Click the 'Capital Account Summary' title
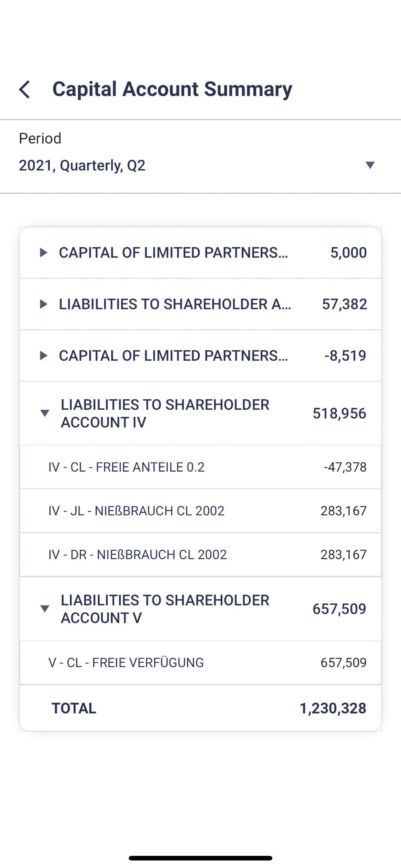Viewport: 401px width, 868px height. click(172, 89)
